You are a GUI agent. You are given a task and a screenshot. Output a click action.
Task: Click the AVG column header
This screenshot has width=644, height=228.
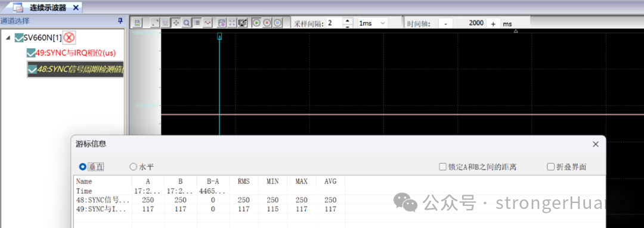(x=330, y=181)
